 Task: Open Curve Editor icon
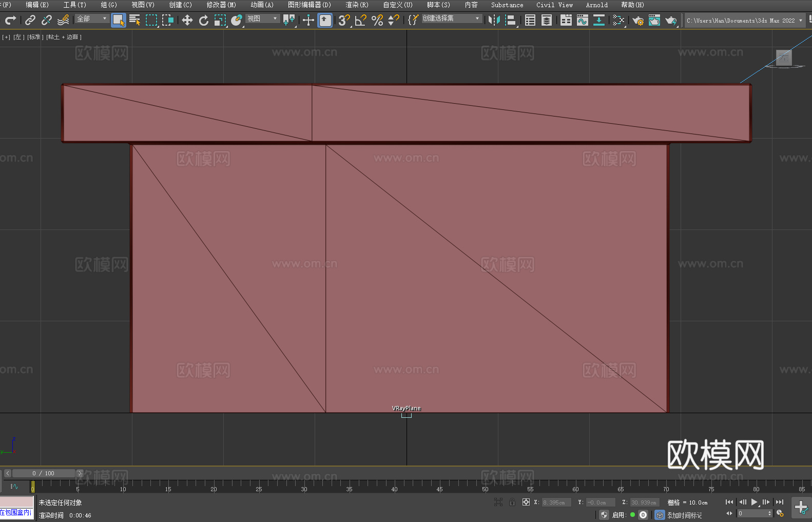(x=583, y=20)
